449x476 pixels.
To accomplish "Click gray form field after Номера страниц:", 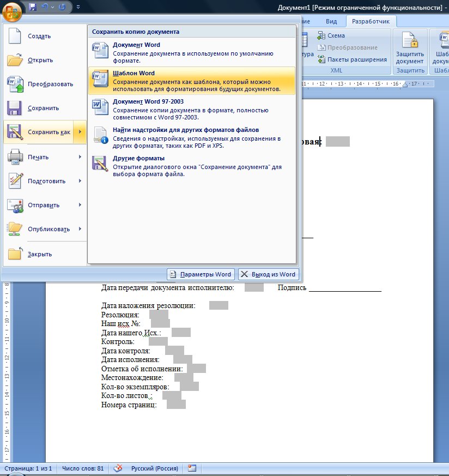I will 176,405.
